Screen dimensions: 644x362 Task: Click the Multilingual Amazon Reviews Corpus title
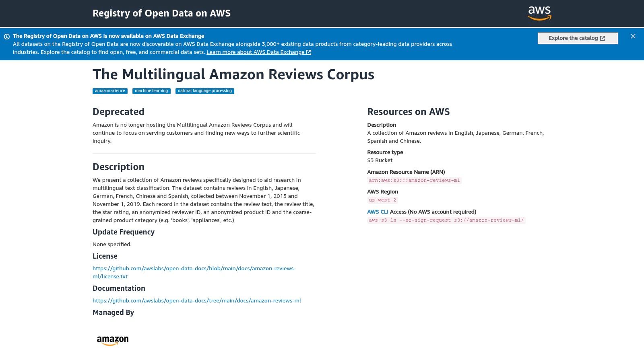[233, 74]
